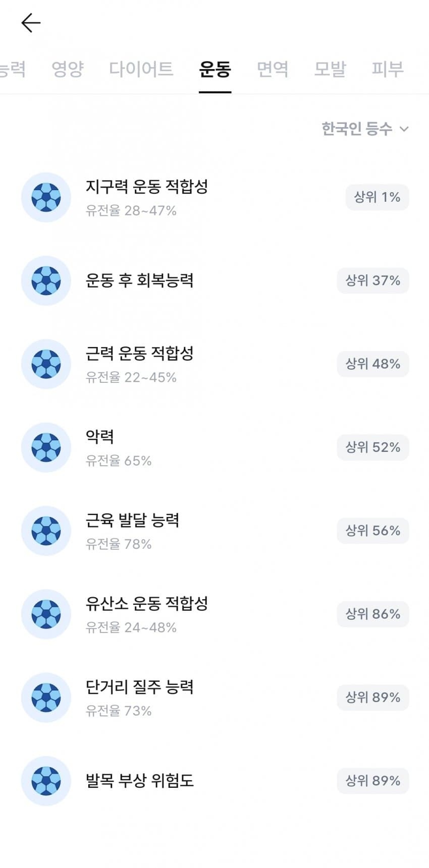Screen dimensions: 429x868
Task: Tap soccer ball icon beside 근력 운동 적합성
Action: tap(46, 364)
